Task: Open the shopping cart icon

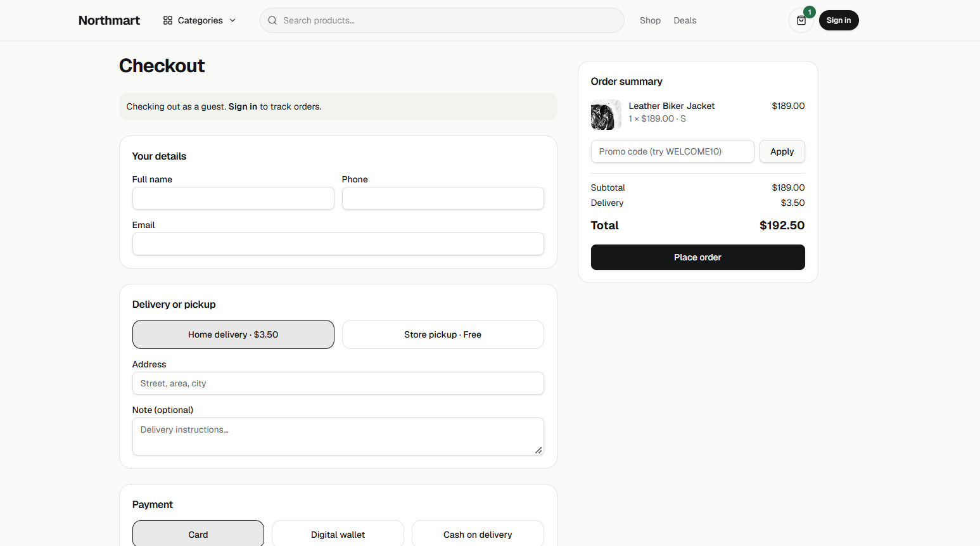Action: 801,20
